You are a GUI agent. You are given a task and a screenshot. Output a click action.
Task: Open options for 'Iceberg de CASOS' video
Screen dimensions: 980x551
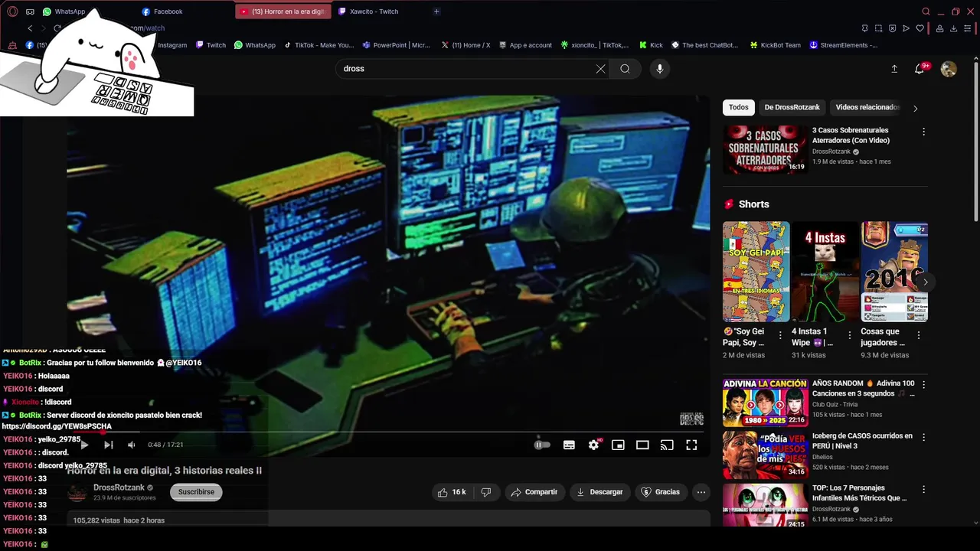click(x=923, y=438)
